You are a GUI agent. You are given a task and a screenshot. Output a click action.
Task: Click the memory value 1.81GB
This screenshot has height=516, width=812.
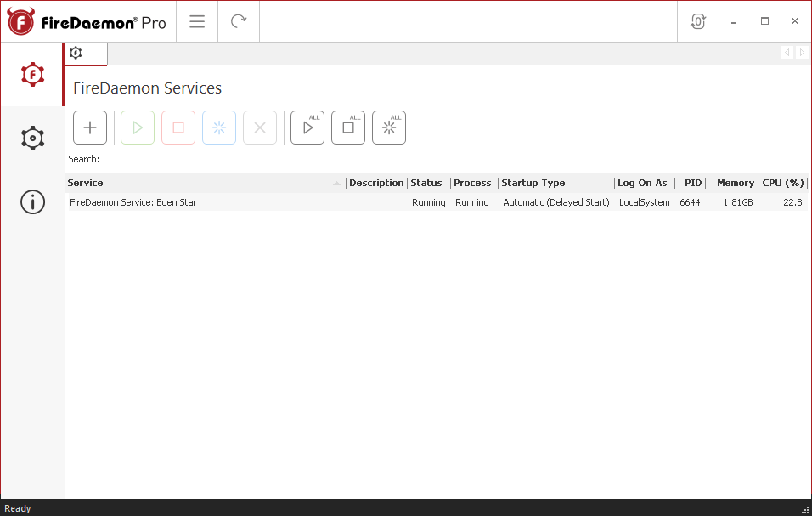(x=738, y=202)
